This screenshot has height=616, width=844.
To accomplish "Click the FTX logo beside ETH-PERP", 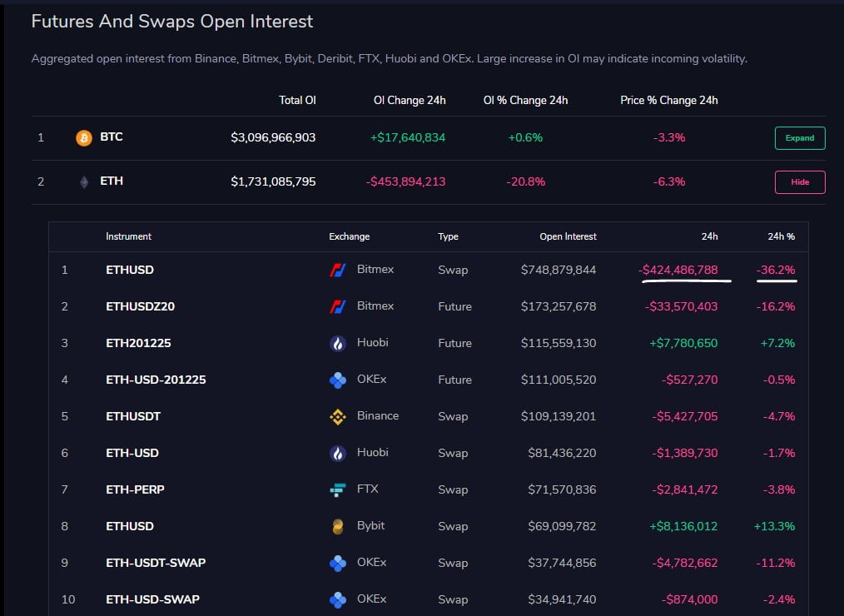I will coord(336,489).
